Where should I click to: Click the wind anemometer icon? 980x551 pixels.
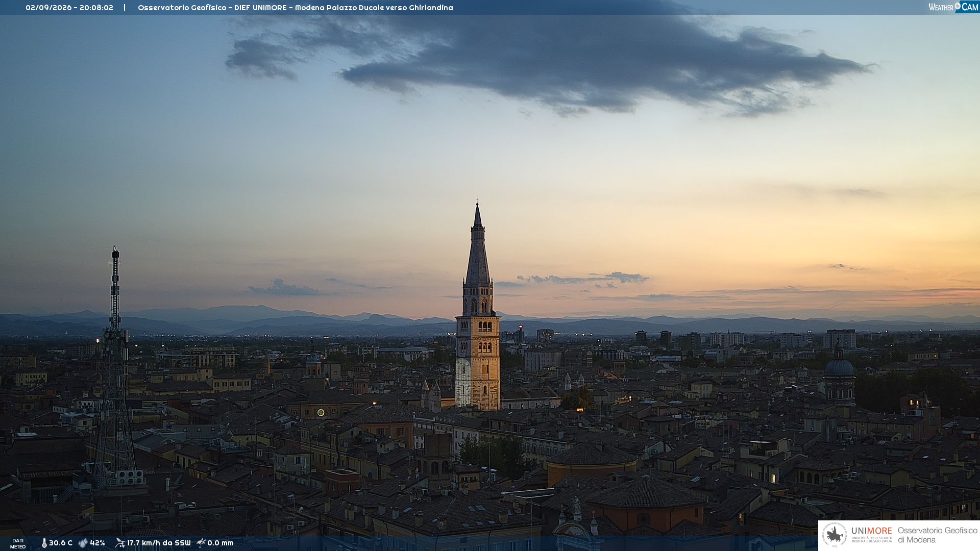120,543
